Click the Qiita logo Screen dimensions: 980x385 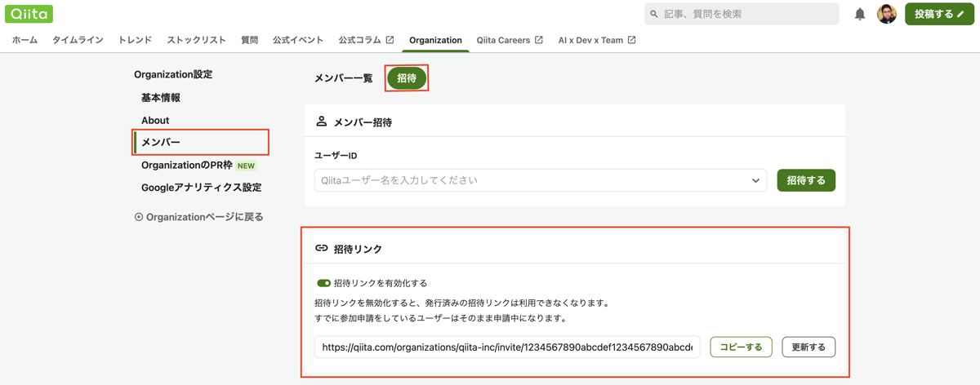[x=29, y=14]
